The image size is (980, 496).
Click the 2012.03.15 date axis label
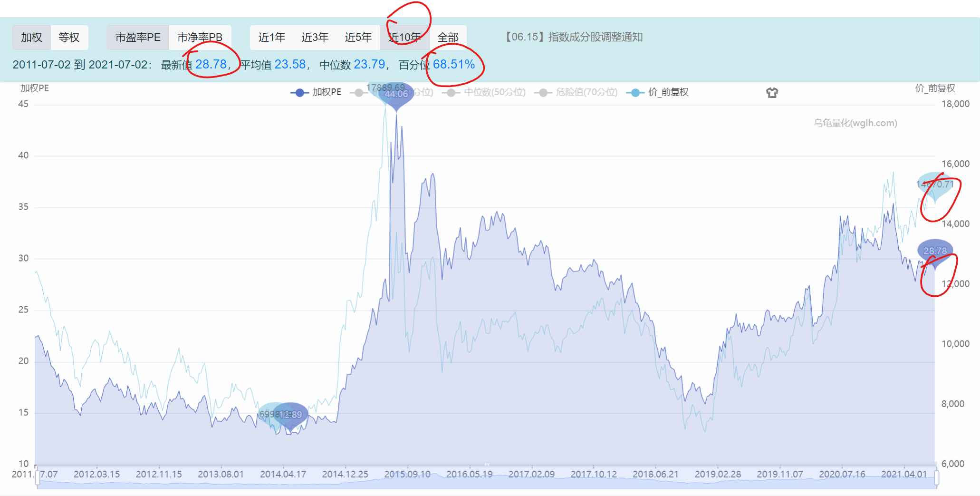97,474
